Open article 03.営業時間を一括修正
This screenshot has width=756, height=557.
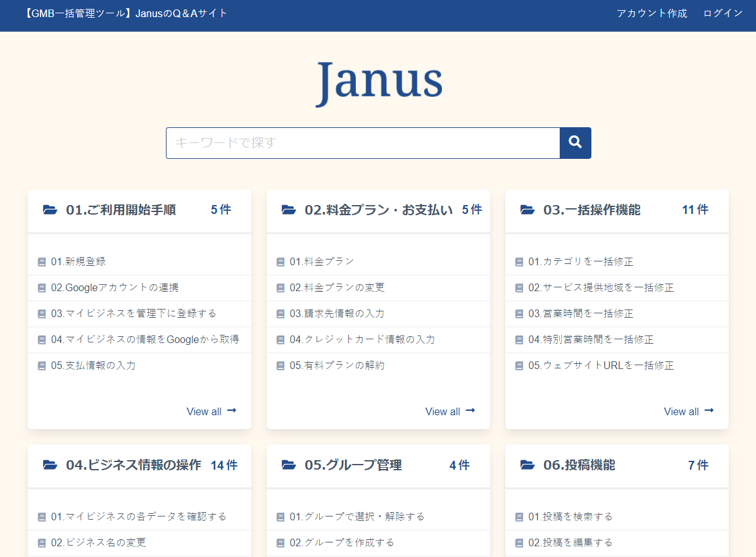[x=581, y=314]
